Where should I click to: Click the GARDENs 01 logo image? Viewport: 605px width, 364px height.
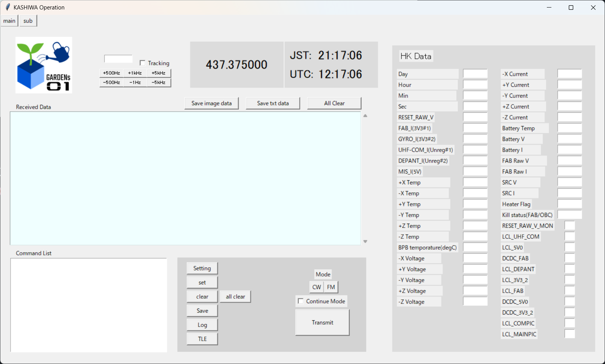point(44,65)
